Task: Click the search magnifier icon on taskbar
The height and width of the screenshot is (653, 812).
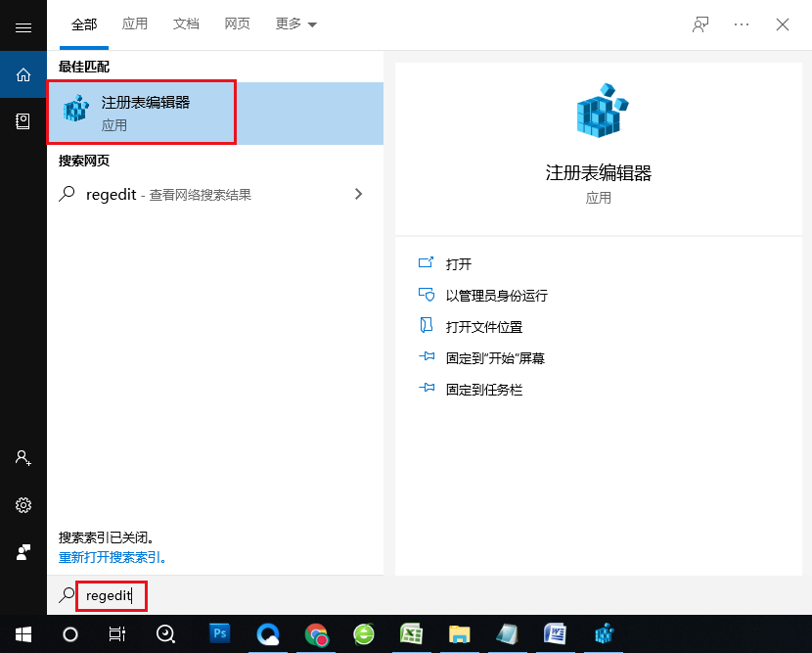Action: coord(165,633)
